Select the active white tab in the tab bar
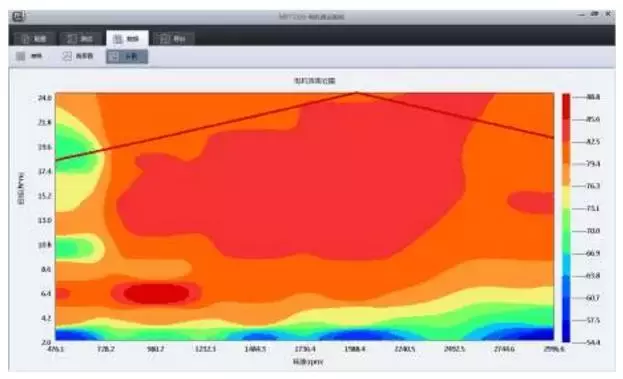 pos(127,39)
